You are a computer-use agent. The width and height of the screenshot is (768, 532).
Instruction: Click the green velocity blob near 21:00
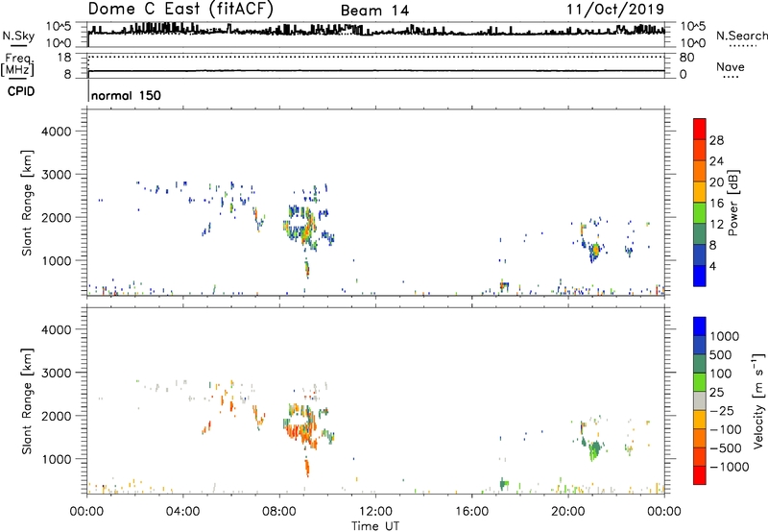tap(595, 448)
